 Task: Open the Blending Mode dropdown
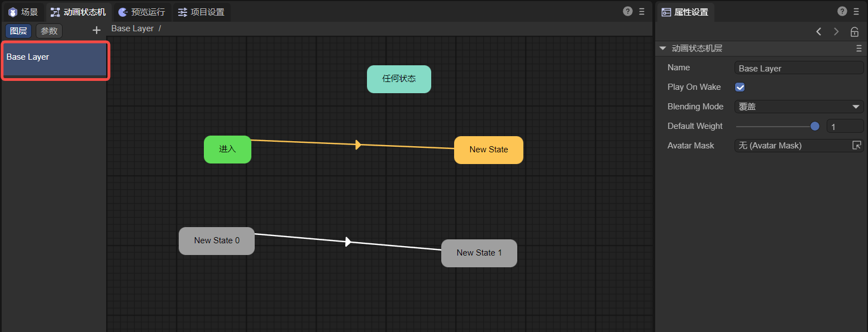point(799,107)
